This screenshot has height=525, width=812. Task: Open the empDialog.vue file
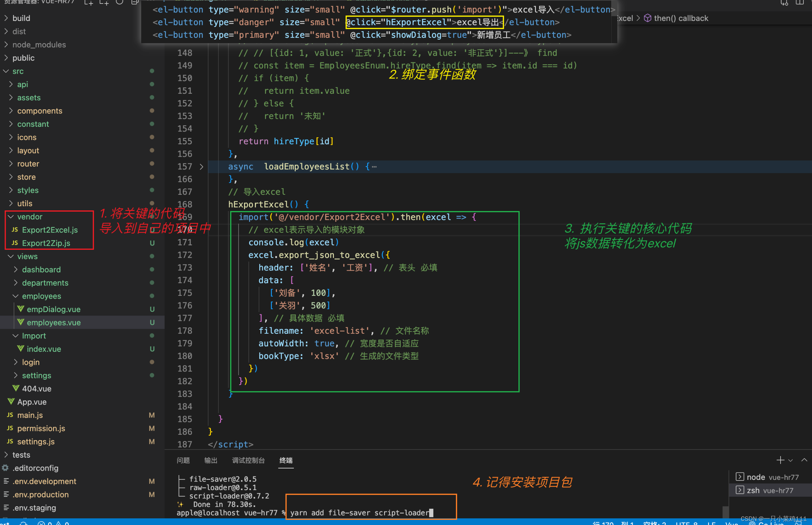[53, 310]
